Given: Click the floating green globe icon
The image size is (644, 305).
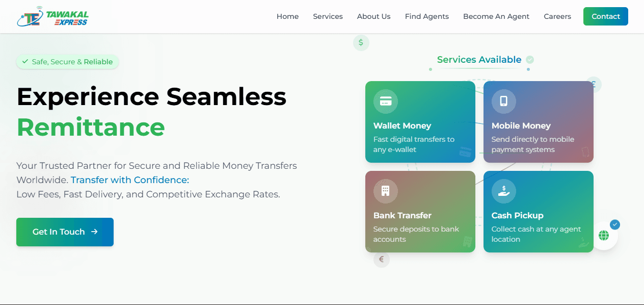Looking at the screenshot, I should 604,236.
